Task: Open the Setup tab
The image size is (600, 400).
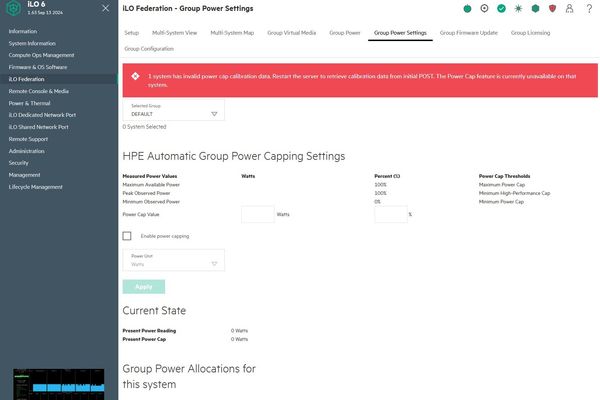Action: click(132, 33)
